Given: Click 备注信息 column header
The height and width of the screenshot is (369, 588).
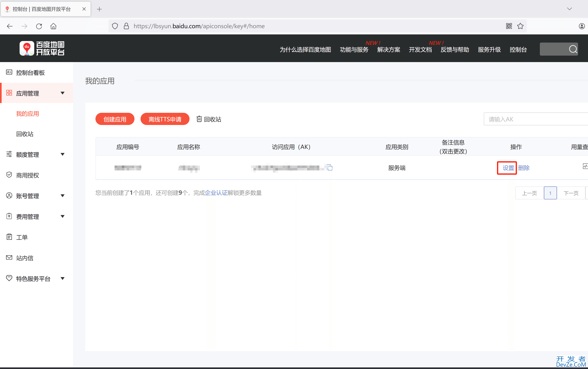Looking at the screenshot, I should click(453, 147).
